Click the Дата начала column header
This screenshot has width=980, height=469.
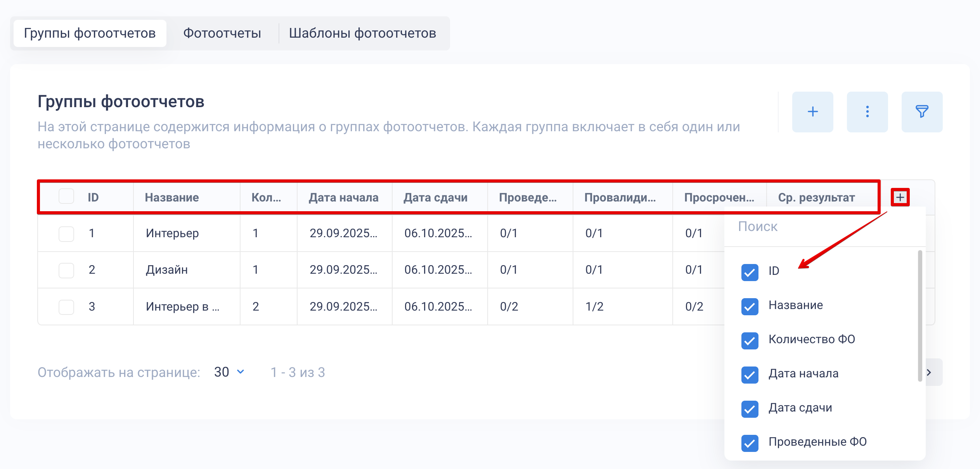tap(343, 197)
